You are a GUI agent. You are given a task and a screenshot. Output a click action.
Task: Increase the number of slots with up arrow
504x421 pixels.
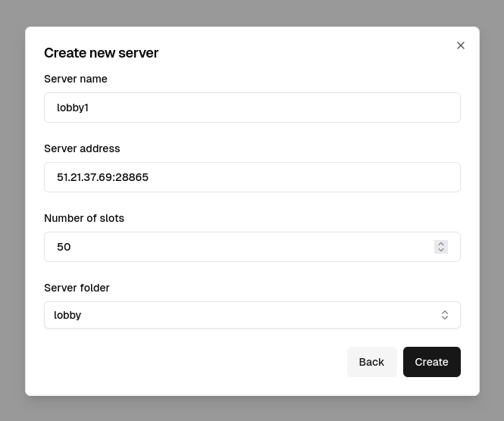click(x=441, y=244)
